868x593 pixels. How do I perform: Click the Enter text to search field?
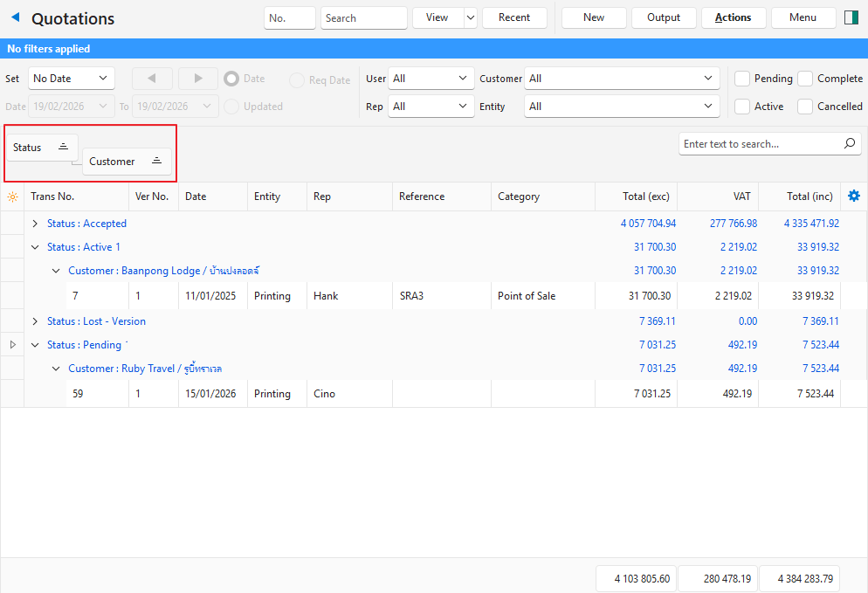coord(760,144)
